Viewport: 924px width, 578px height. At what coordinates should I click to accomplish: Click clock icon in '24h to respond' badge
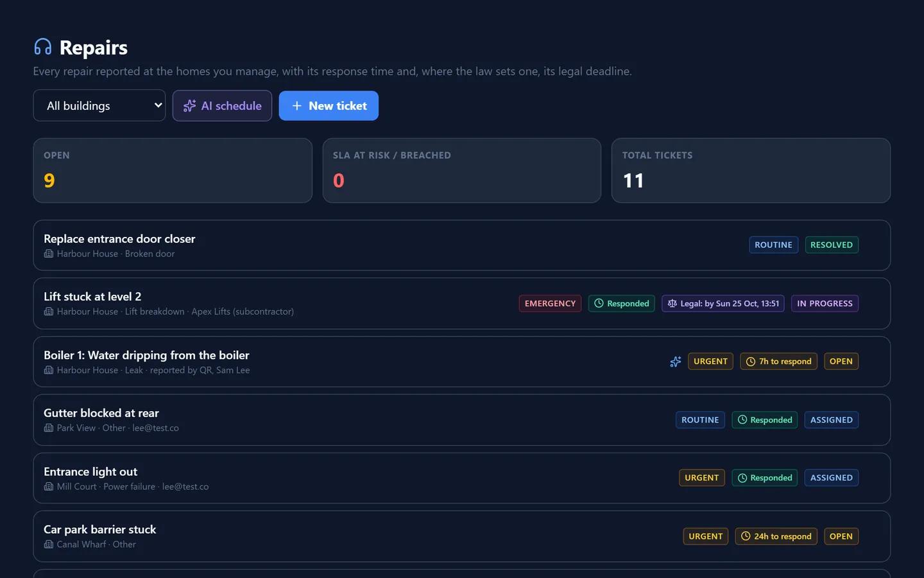(x=746, y=536)
